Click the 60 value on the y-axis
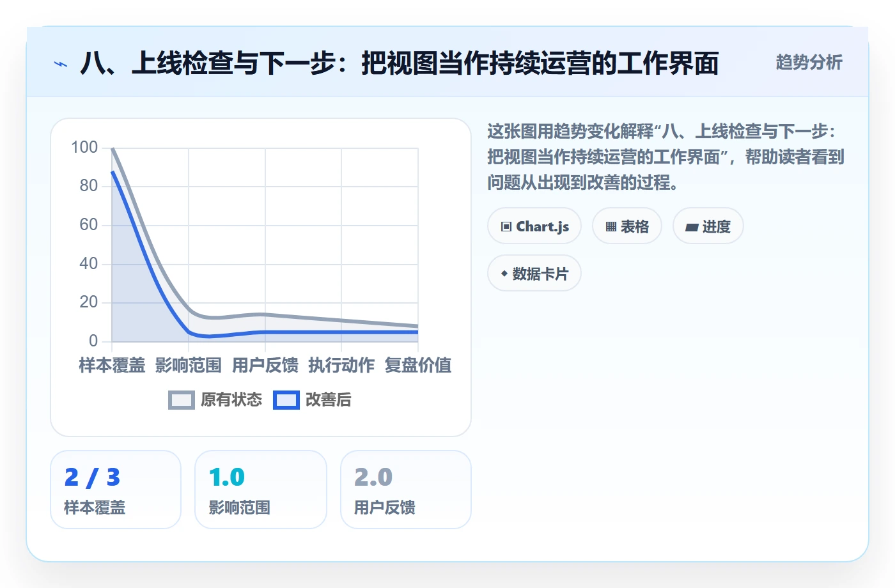Image resolution: width=895 pixels, height=588 pixels. tap(89, 225)
